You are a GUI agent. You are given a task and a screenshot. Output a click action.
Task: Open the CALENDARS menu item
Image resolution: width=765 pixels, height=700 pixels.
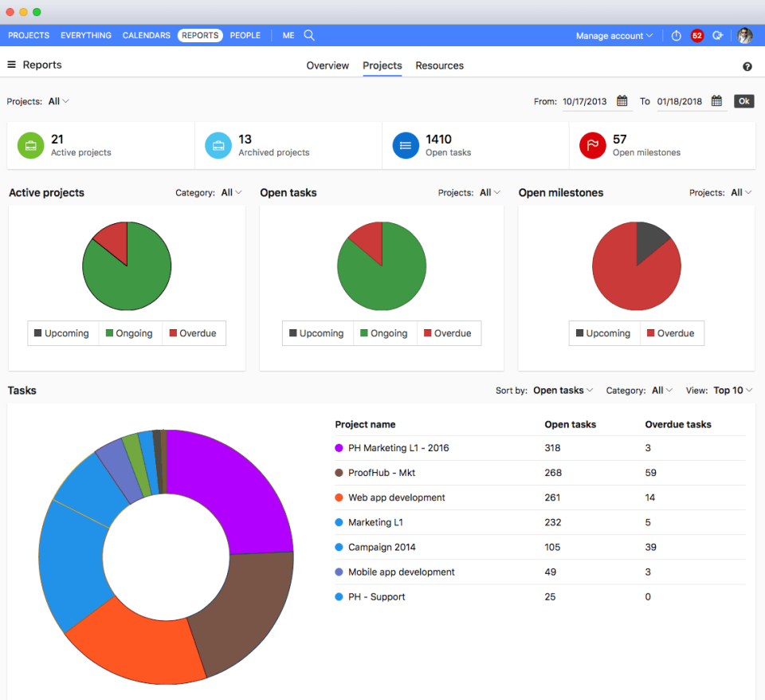pyautogui.click(x=146, y=35)
